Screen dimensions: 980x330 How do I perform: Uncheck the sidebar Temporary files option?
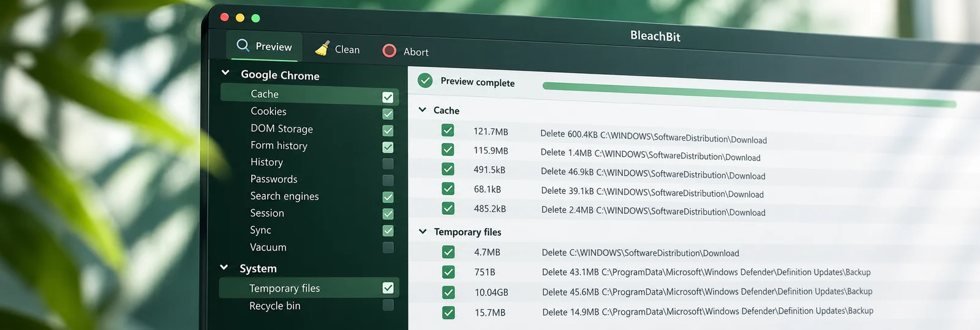388,288
